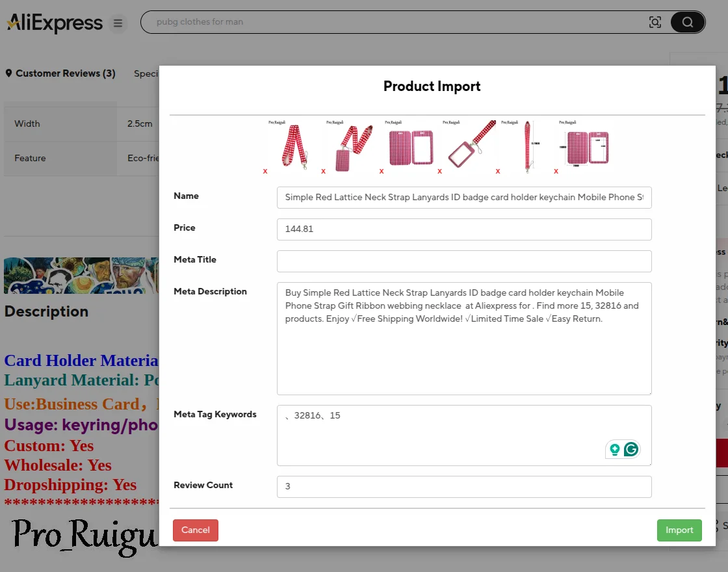Click the 'Product Import' dialog title
The height and width of the screenshot is (572, 728).
(x=432, y=86)
